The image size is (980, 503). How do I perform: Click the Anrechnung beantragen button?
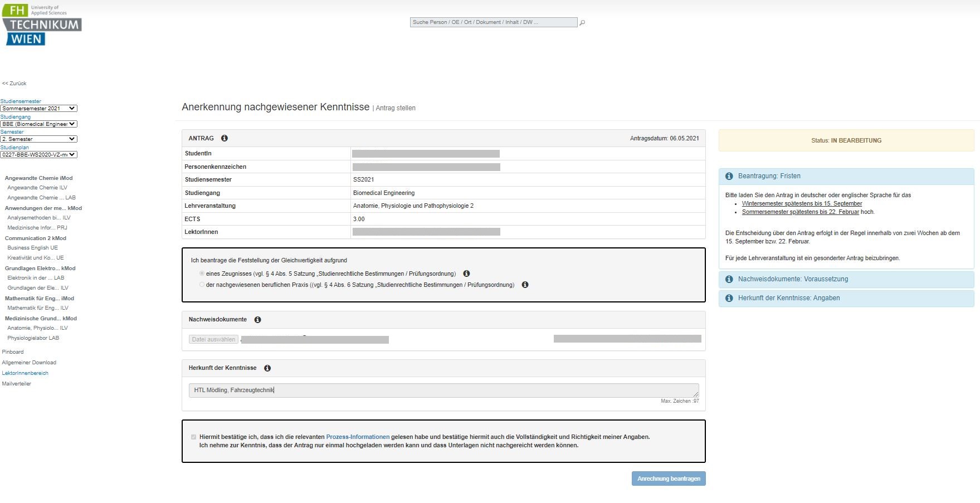pyautogui.click(x=668, y=478)
